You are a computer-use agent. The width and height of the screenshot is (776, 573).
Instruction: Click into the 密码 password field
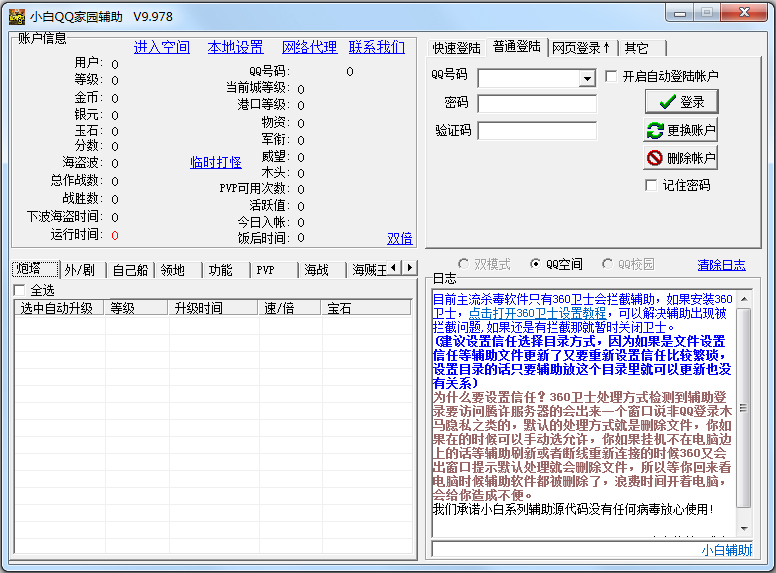click(536, 104)
